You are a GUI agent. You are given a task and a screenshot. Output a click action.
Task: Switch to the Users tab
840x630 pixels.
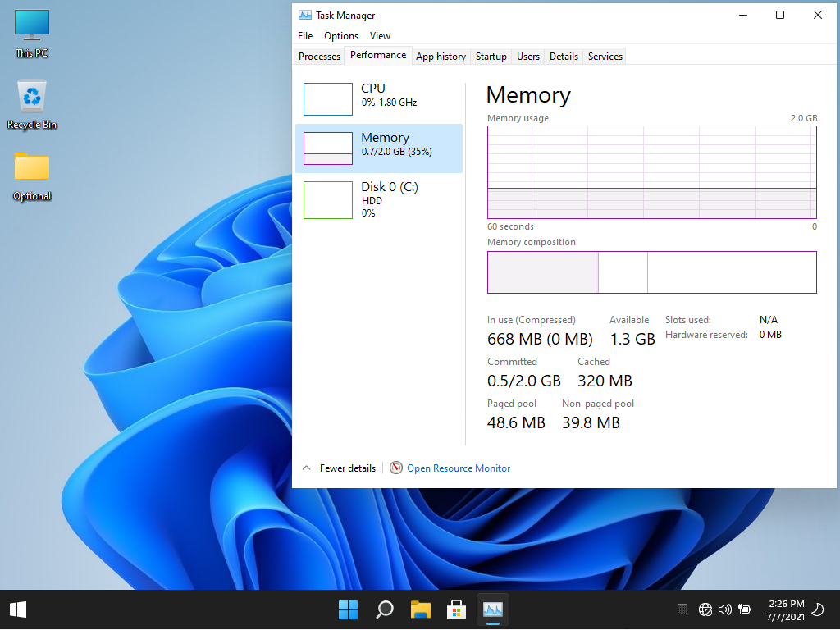(528, 57)
